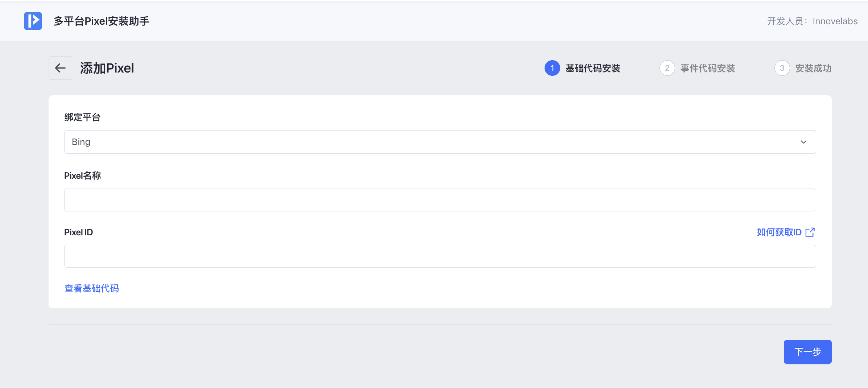
Task: Click the 查看基础代码 link
Action: 92,288
